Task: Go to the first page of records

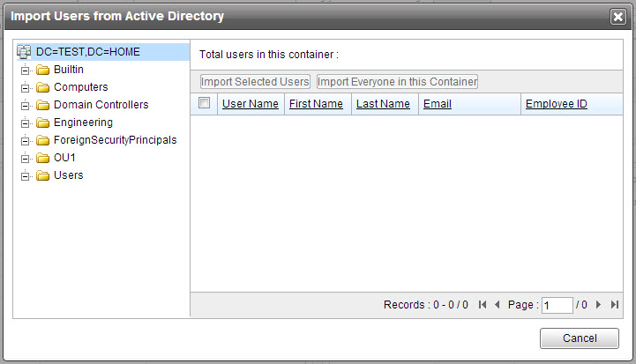Action: (x=483, y=305)
